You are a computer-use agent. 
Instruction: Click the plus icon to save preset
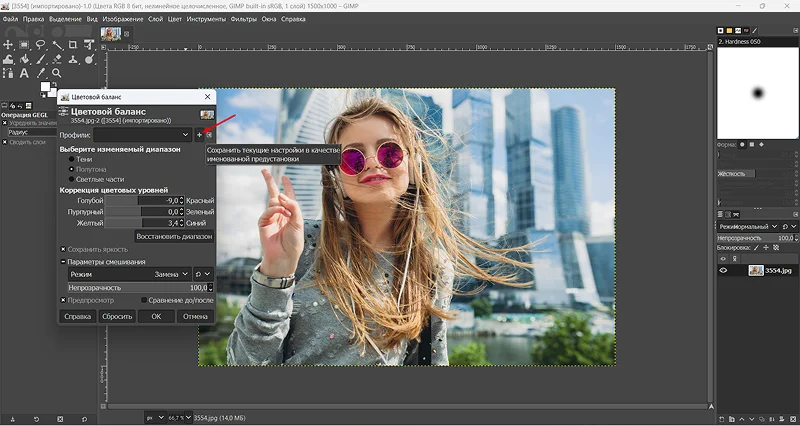[x=199, y=134]
